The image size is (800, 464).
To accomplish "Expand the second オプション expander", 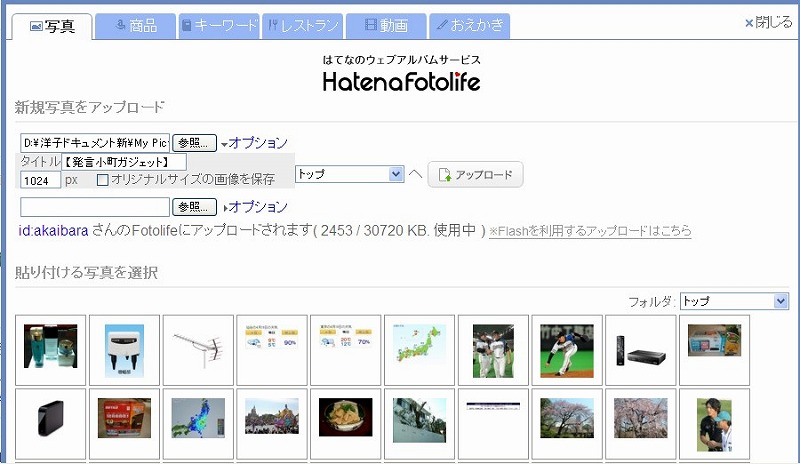I will 255,207.
